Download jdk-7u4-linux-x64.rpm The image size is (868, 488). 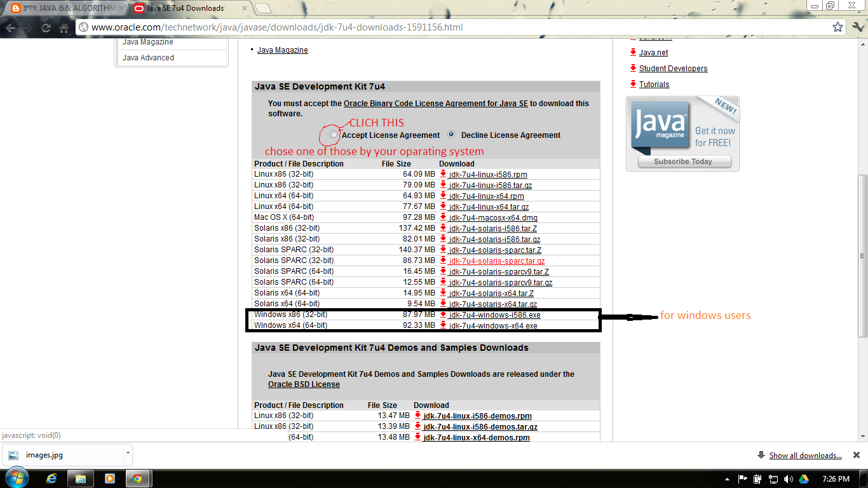487,196
